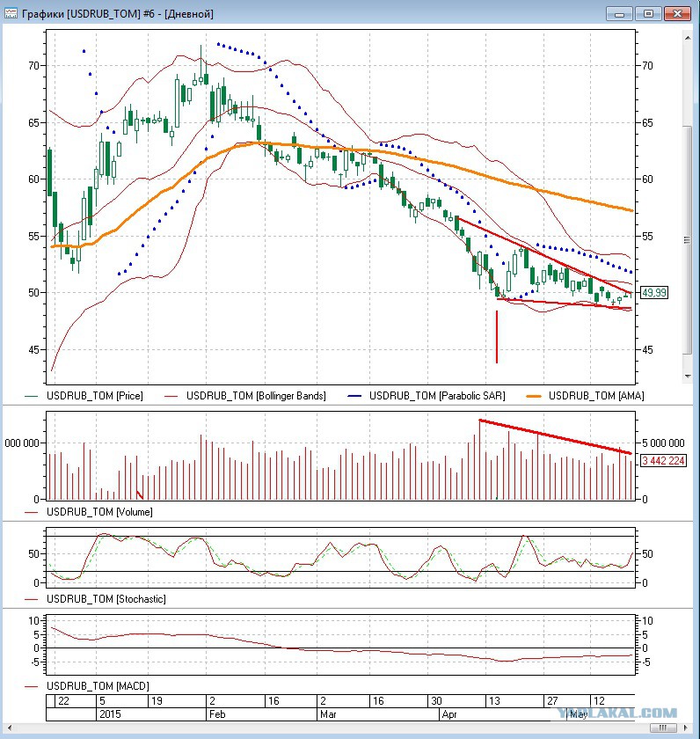Image resolution: width=700 pixels, height=739 pixels.
Task: Click the vertical scrollbar thumb
Action: [x=688, y=239]
